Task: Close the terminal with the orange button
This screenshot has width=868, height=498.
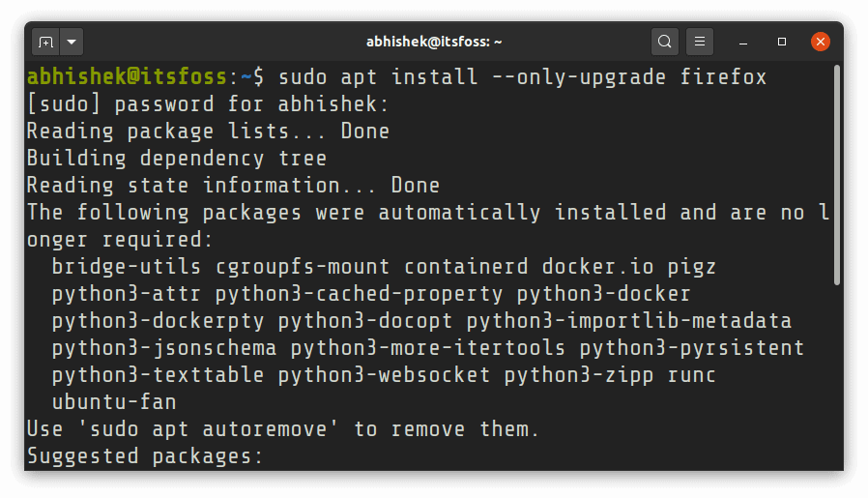Action: click(820, 42)
